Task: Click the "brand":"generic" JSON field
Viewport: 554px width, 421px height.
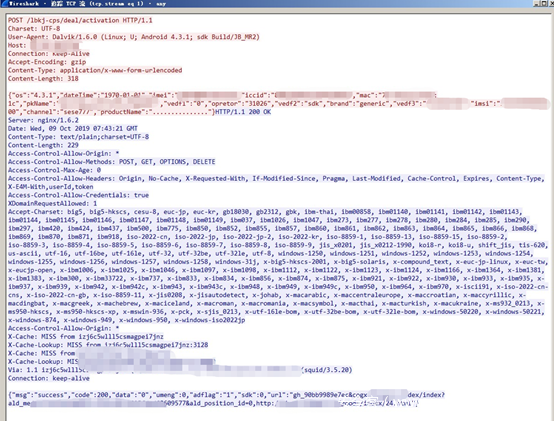Action: pos(358,104)
